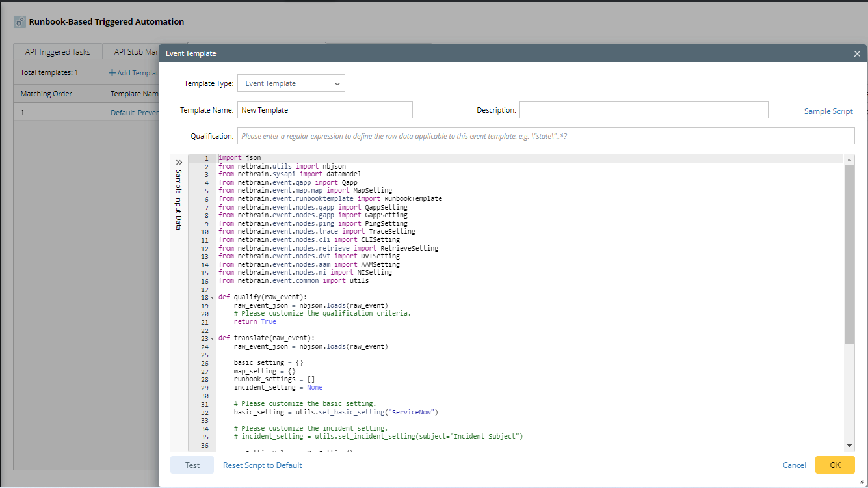Switch to the API Triggered Tasks tab
The width and height of the screenshot is (868, 488).
pyautogui.click(x=58, y=52)
